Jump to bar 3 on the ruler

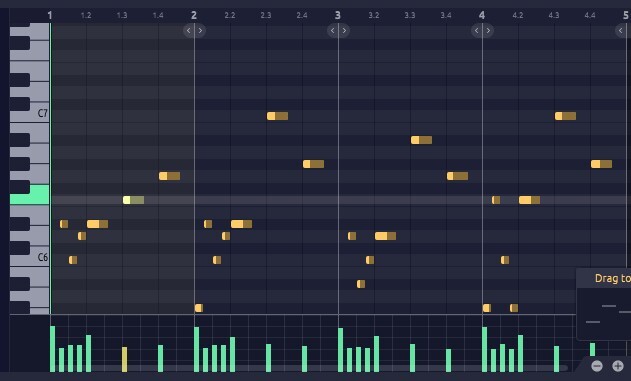[338, 15]
